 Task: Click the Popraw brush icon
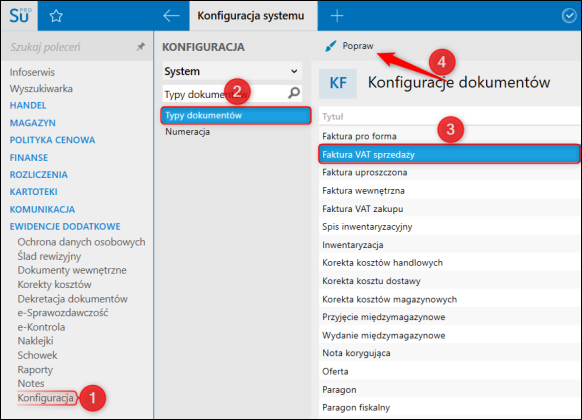point(330,46)
